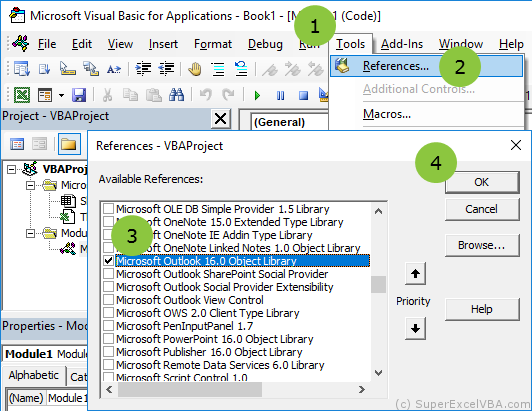Click View Code icon in Project pane

(x=17, y=144)
